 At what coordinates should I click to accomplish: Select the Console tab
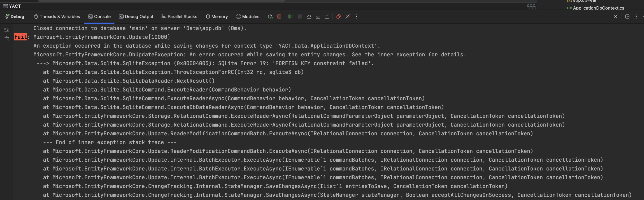[100, 16]
